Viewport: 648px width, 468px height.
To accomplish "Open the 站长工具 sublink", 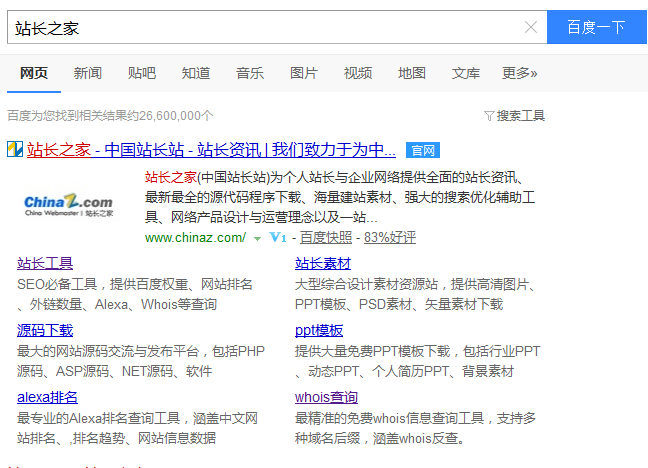I will click(x=45, y=263).
